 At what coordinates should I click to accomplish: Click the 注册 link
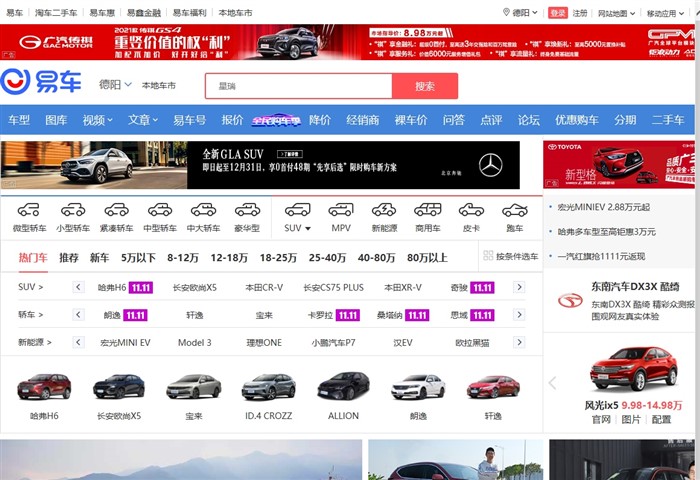580,13
